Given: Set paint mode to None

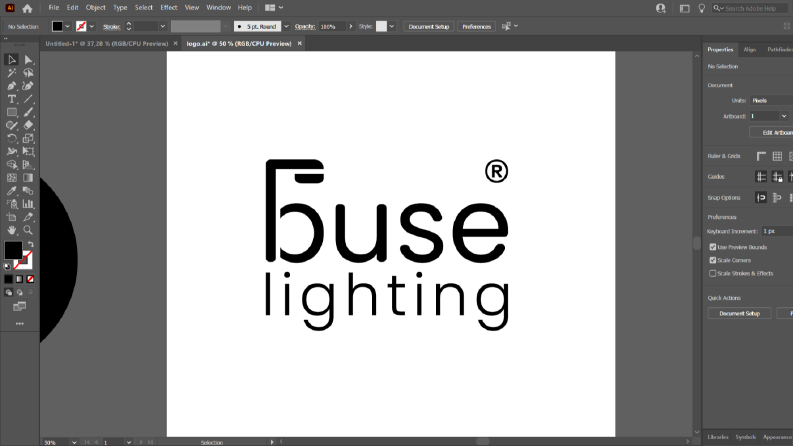Looking at the screenshot, I should [x=30, y=279].
